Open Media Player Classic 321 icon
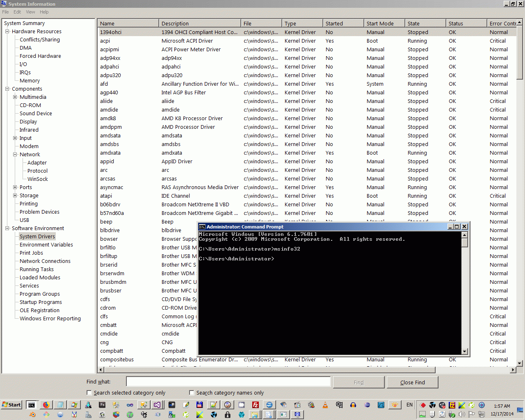Screen dimensions: 525x420 coord(297,405)
